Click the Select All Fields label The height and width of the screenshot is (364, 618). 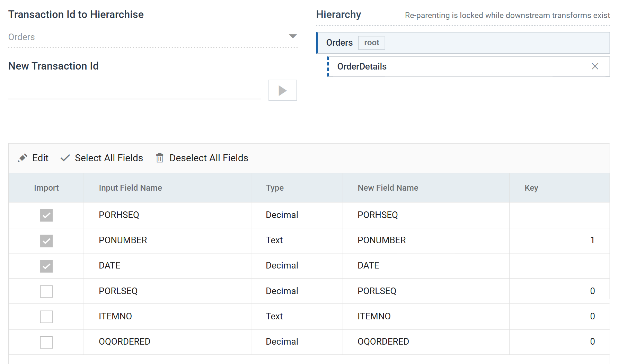(109, 158)
